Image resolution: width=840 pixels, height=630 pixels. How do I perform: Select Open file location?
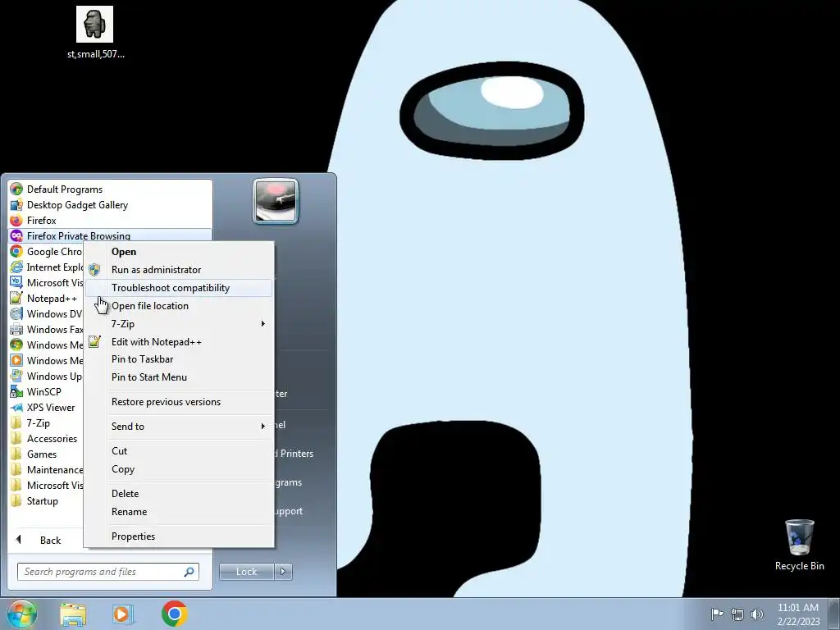pyautogui.click(x=179, y=306)
